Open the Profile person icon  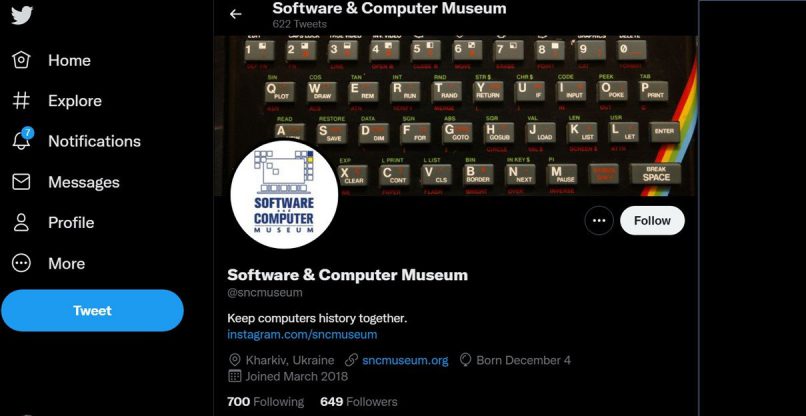[x=21, y=223]
